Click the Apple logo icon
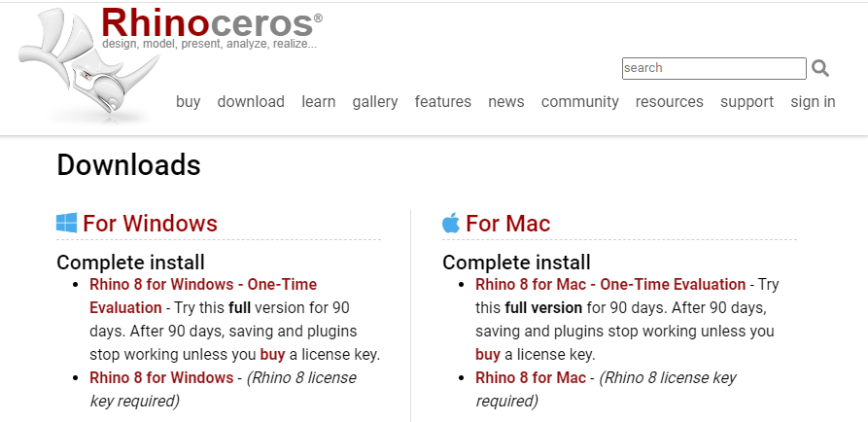This screenshot has width=868, height=422. click(451, 223)
